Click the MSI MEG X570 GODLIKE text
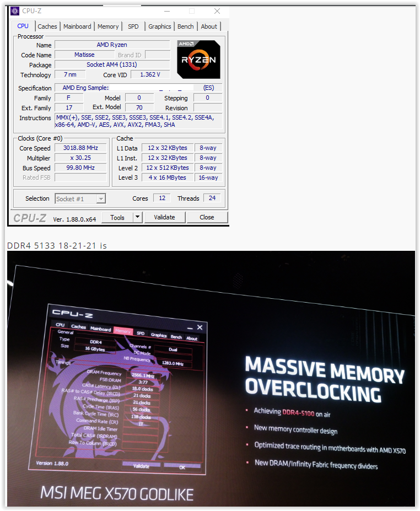 point(117,493)
